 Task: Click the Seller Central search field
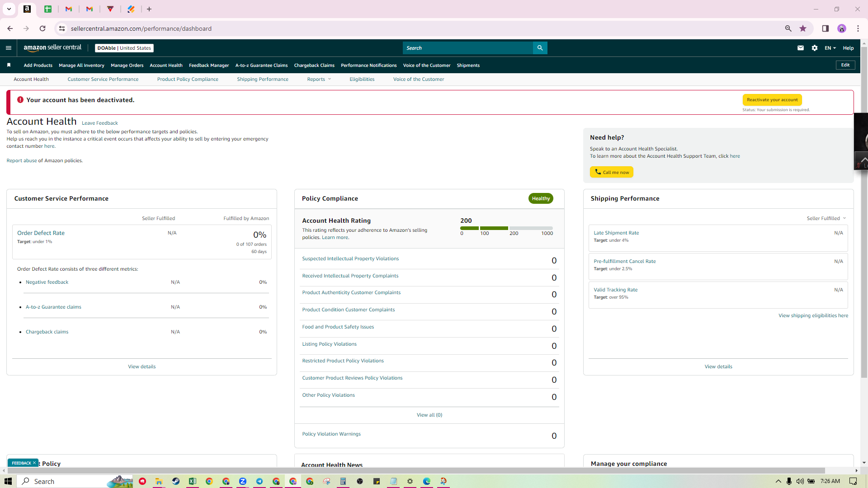tap(468, 48)
